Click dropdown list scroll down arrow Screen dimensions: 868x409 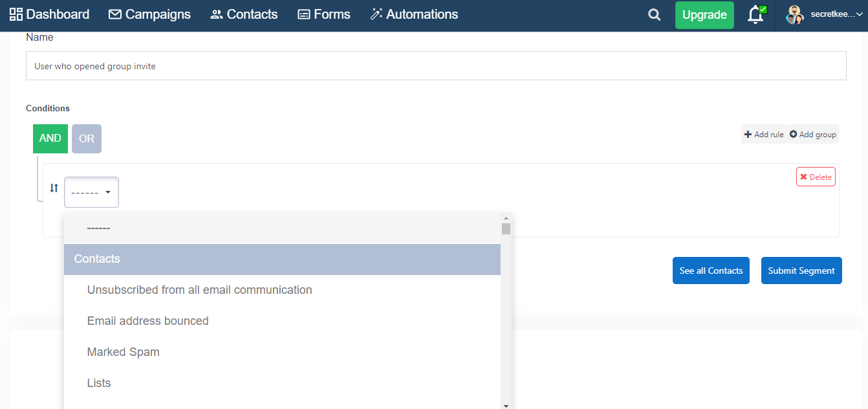506,405
